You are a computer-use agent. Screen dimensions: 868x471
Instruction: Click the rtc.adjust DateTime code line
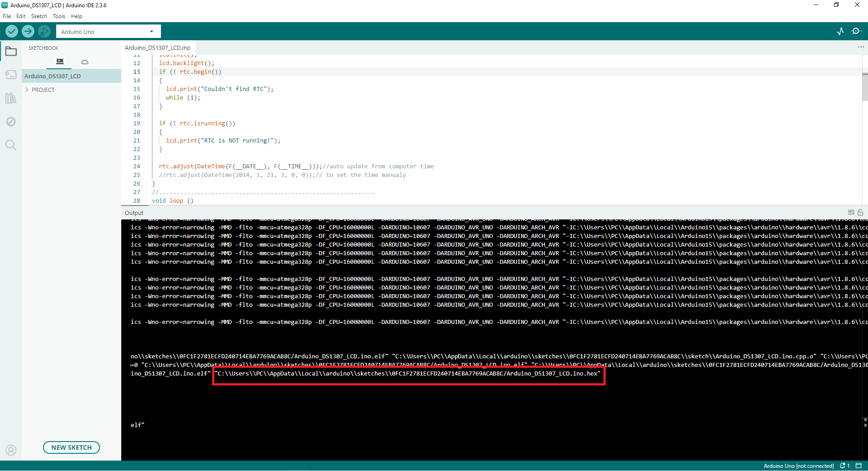tap(296, 167)
